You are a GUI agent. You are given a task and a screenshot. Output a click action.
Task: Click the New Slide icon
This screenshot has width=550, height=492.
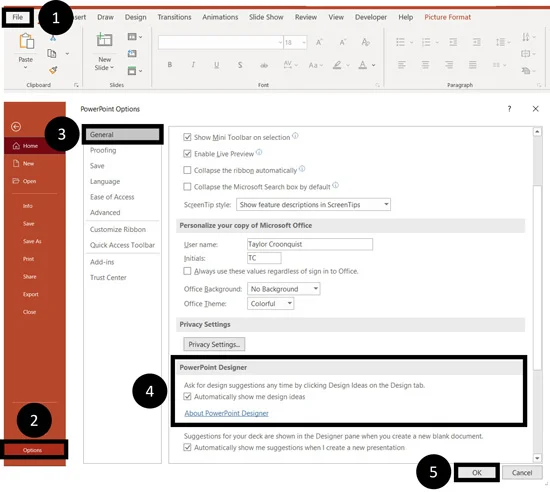pos(105,40)
